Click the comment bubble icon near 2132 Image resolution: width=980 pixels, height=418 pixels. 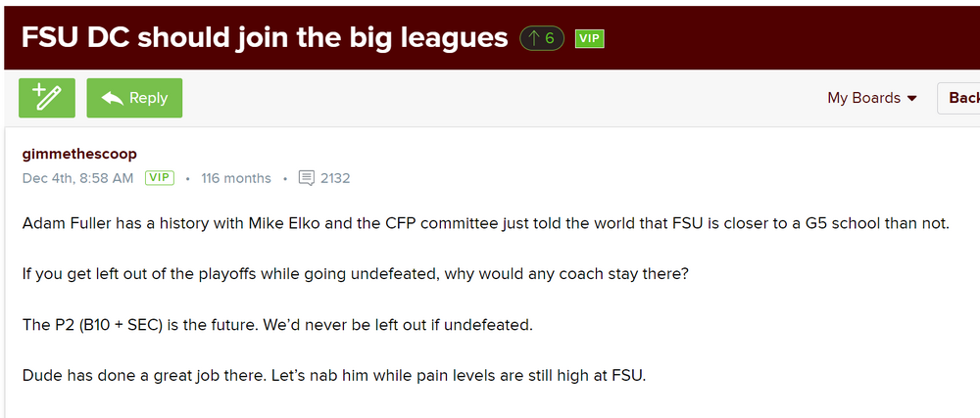(306, 178)
